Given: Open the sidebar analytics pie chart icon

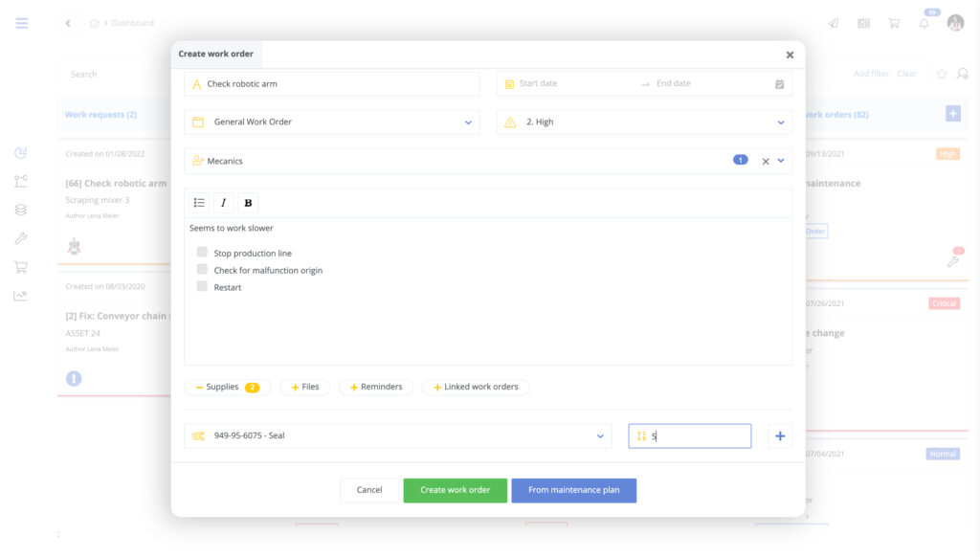Looking at the screenshot, I should click(x=21, y=152).
